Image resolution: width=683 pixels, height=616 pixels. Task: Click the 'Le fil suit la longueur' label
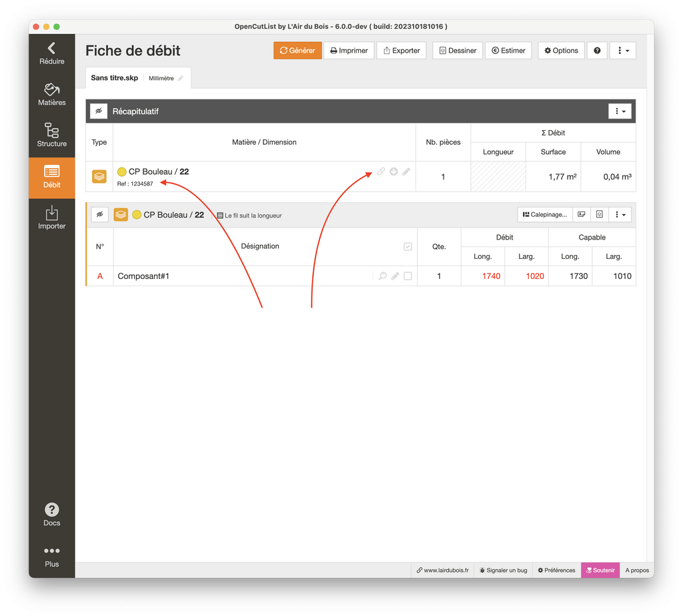(253, 216)
